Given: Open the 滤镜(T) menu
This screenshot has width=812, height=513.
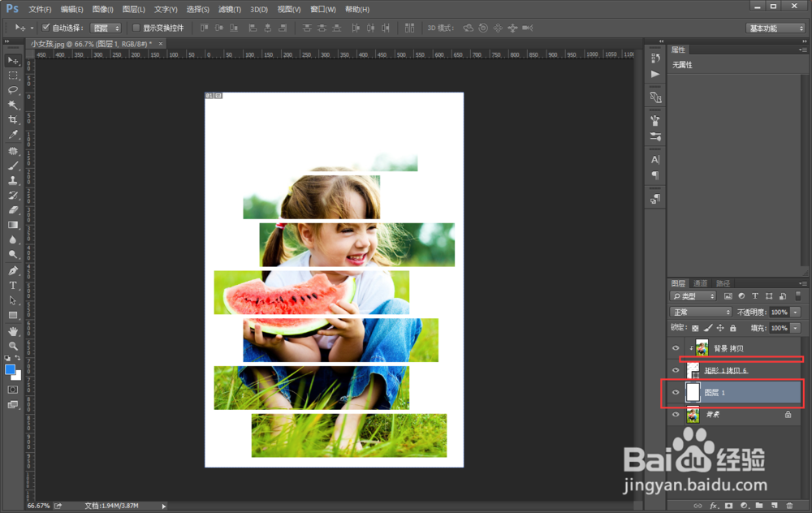Looking at the screenshot, I should click(x=230, y=9).
